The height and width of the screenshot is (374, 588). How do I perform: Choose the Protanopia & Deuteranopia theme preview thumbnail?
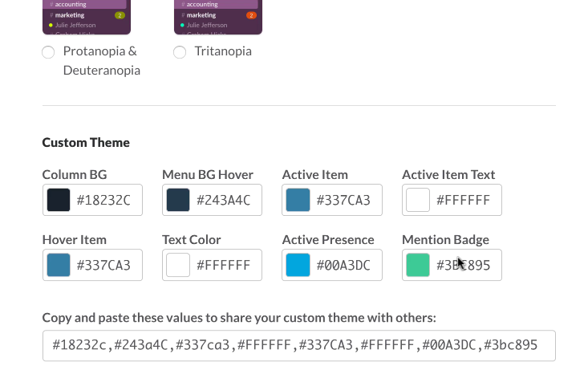(x=87, y=18)
